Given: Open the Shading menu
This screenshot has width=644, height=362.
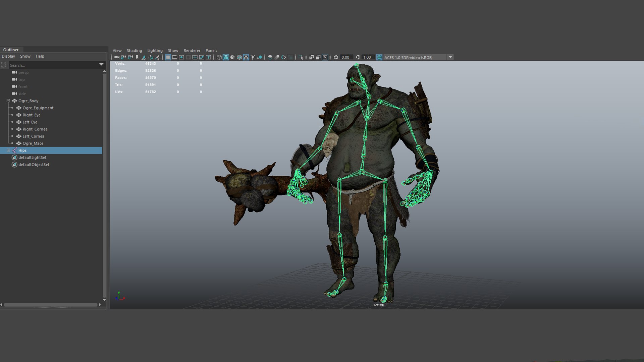Looking at the screenshot, I should coord(134,51).
